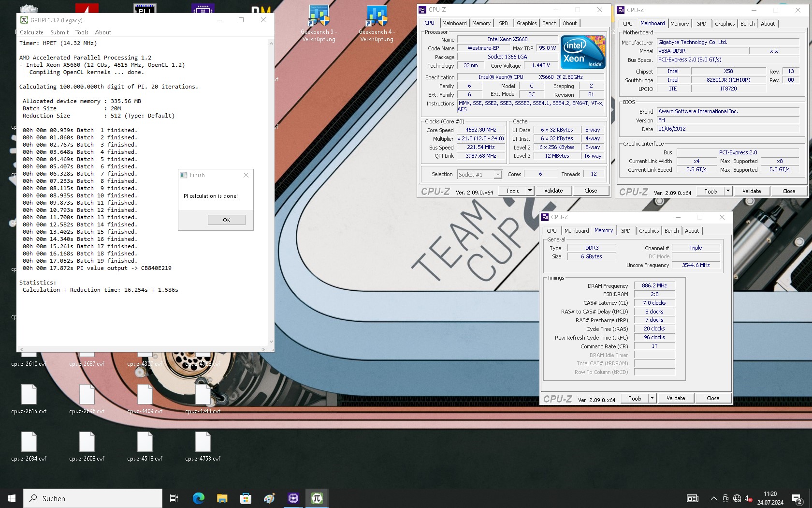Image resolution: width=812 pixels, height=508 pixels.
Task: Open the muted volume tray icon
Action: [748, 498]
